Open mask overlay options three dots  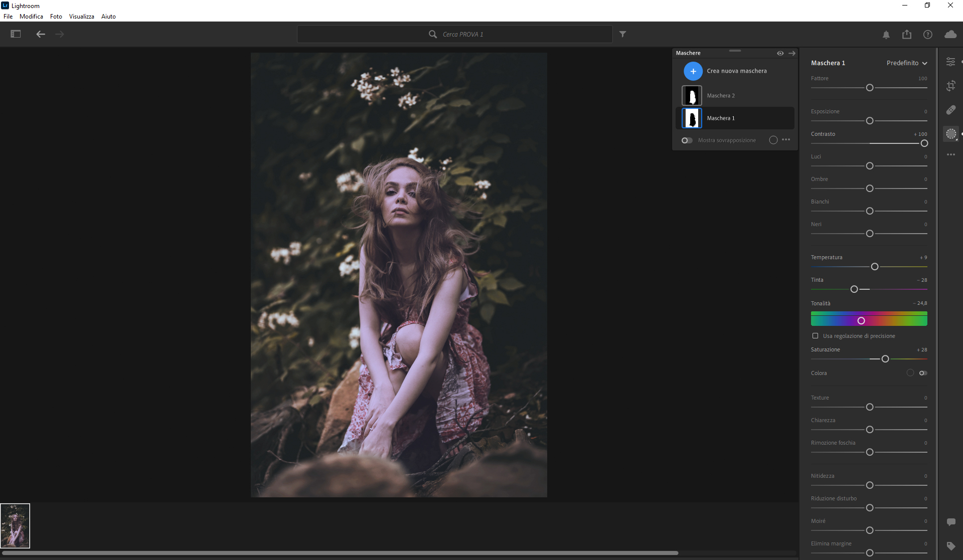[786, 140]
